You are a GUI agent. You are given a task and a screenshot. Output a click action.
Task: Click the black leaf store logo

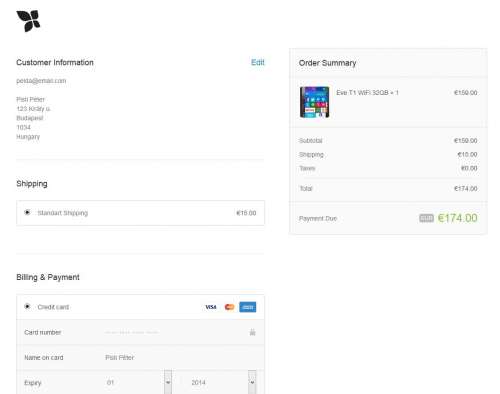click(28, 21)
